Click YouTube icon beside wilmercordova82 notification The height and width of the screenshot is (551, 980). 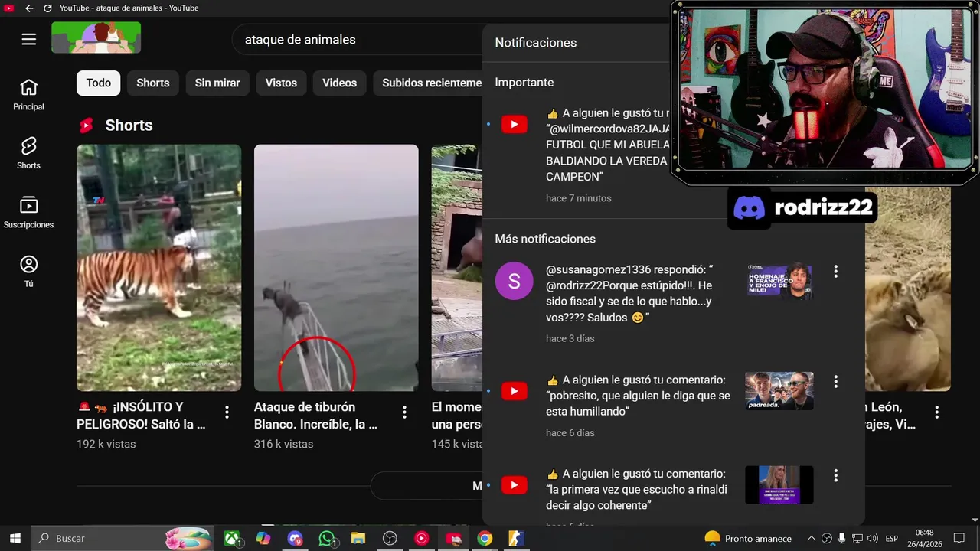pos(514,124)
